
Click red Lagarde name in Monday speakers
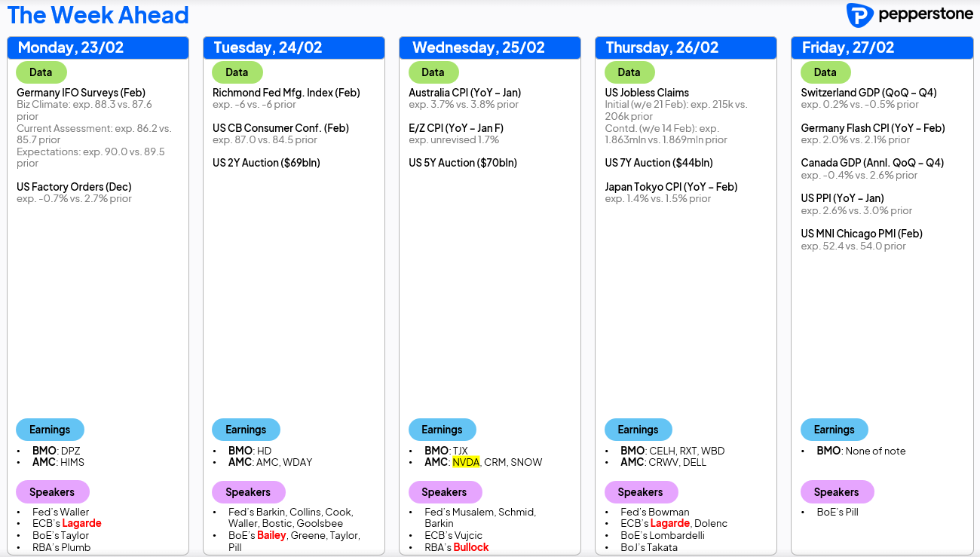tap(81, 523)
